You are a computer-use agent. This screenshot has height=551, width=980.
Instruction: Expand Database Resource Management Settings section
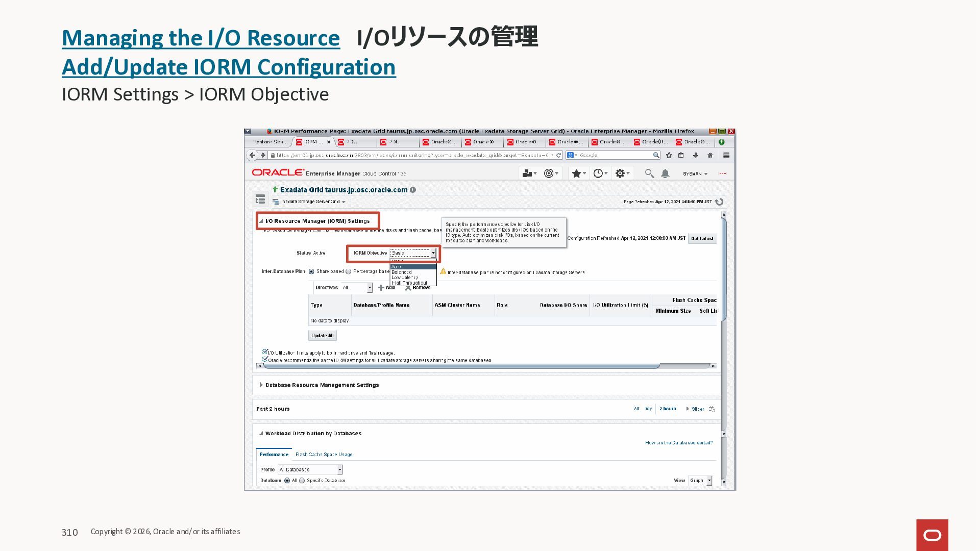point(261,385)
